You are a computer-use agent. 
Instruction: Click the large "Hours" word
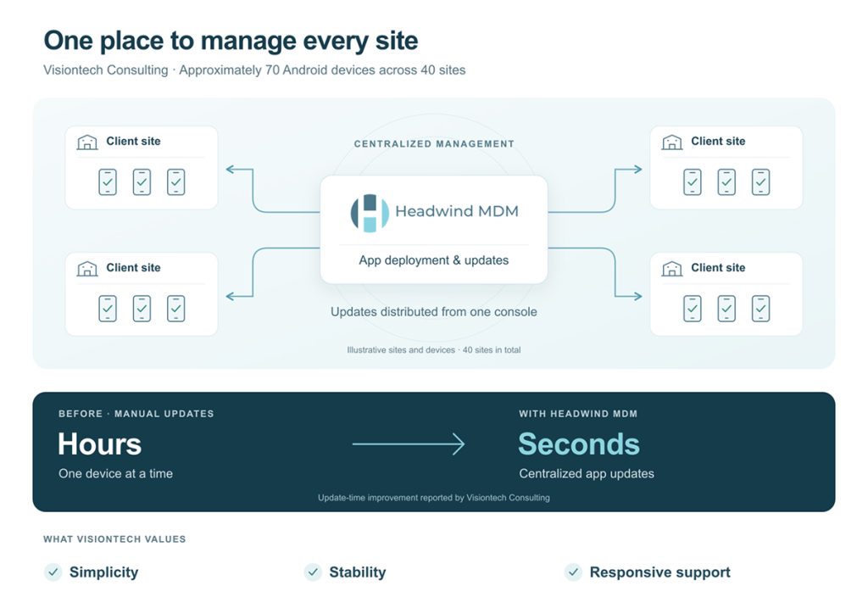(100, 444)
